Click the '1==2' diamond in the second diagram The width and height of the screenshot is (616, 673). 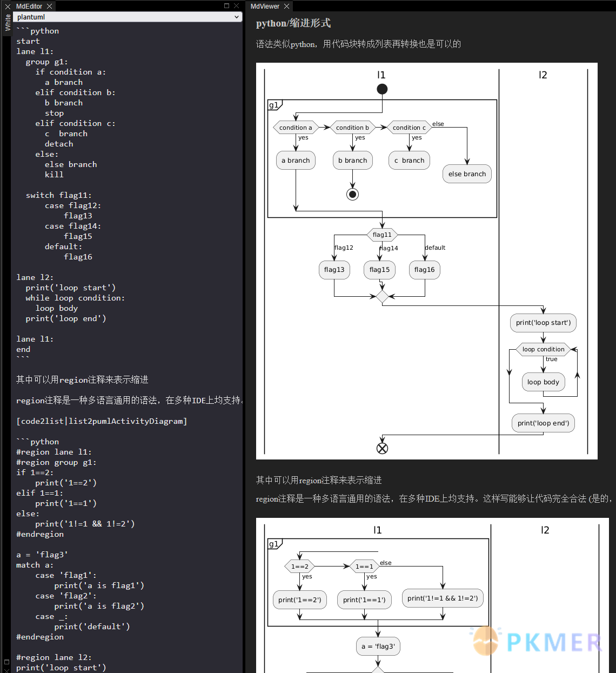pyautogui.click(x=299, y=567)
